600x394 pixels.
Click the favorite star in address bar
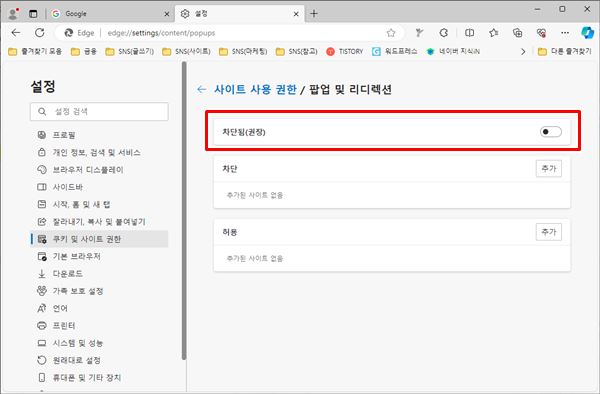pos(391,33)
